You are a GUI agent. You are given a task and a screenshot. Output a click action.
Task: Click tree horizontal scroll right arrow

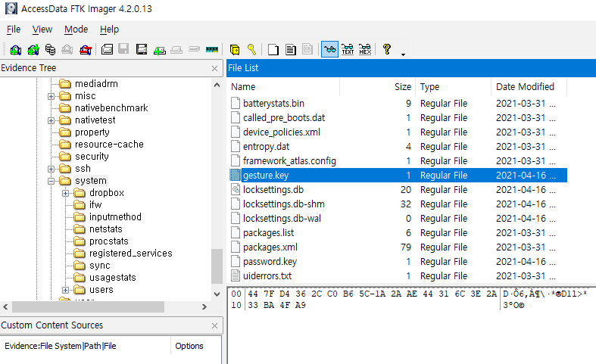tap(204, 306)
